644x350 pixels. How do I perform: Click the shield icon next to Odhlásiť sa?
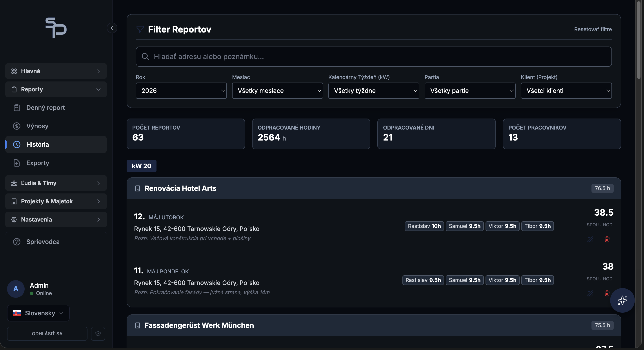pos(98,334)
